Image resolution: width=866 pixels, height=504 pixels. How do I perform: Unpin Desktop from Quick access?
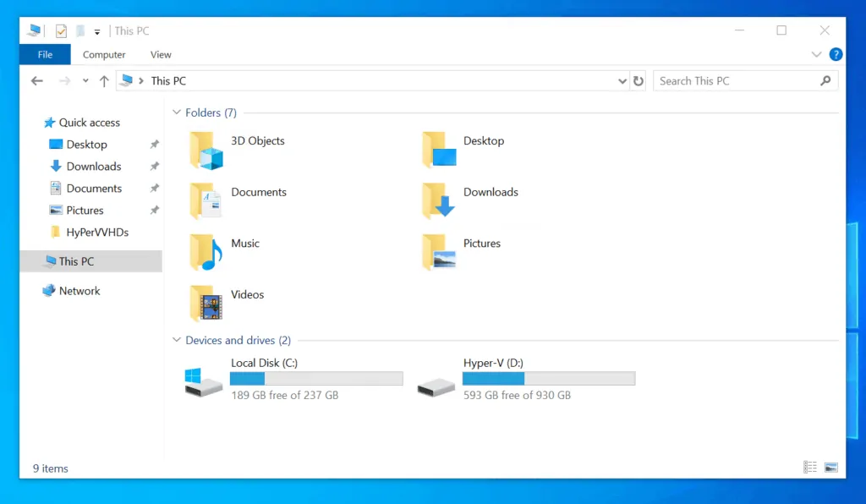point(154,145)
